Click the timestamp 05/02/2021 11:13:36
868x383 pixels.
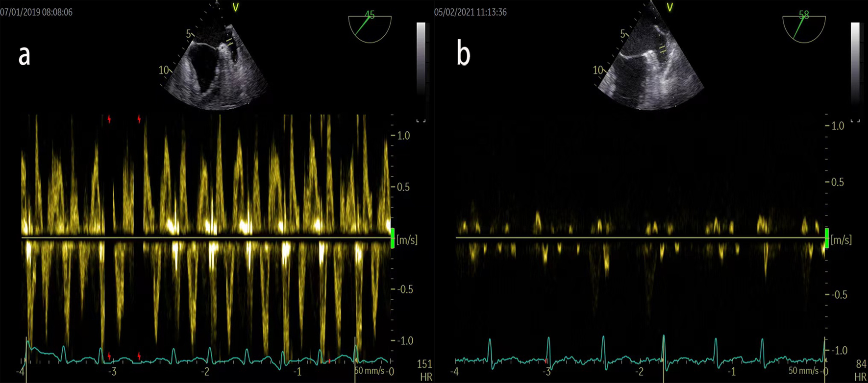coord(471,12)
